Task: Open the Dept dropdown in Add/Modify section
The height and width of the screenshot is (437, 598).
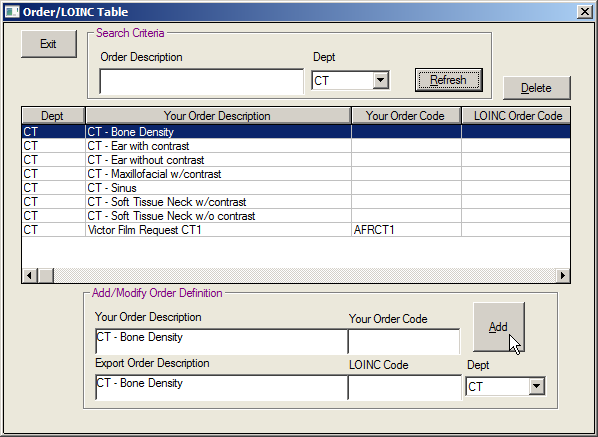Action: [x=536, y=386]
